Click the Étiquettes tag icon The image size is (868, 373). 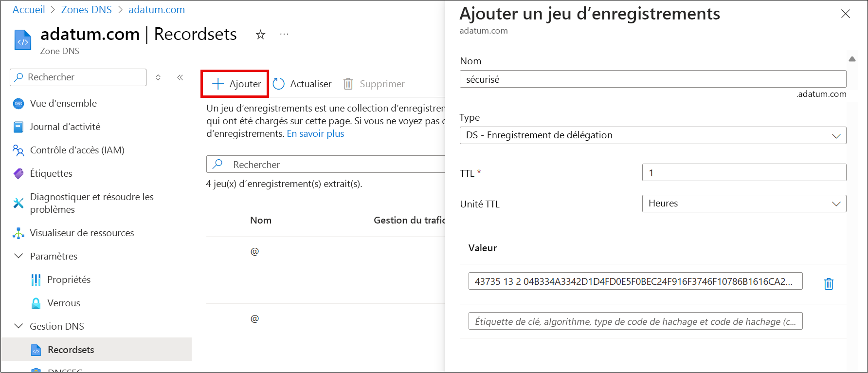tap(18, 173)
